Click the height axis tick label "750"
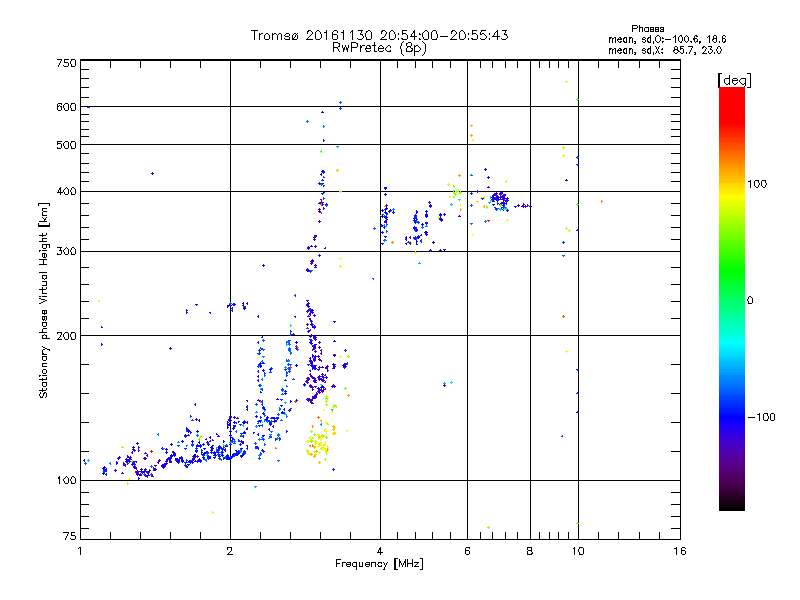 67,63
